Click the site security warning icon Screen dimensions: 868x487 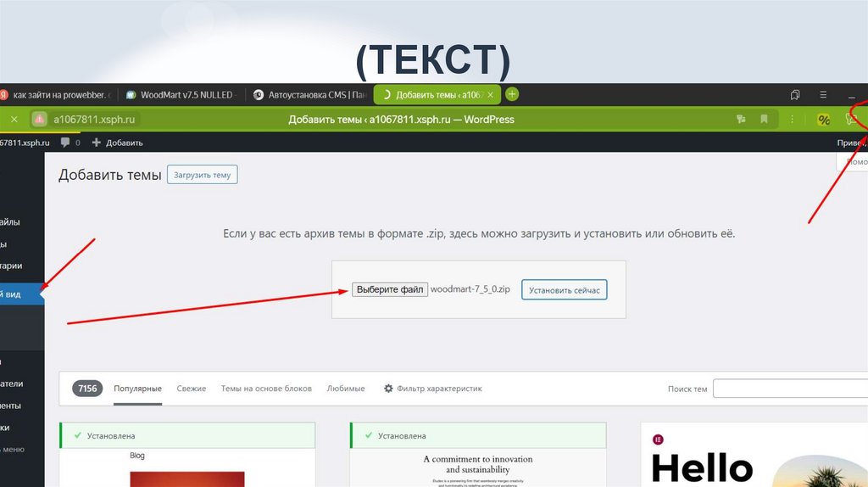coord(39,119)
